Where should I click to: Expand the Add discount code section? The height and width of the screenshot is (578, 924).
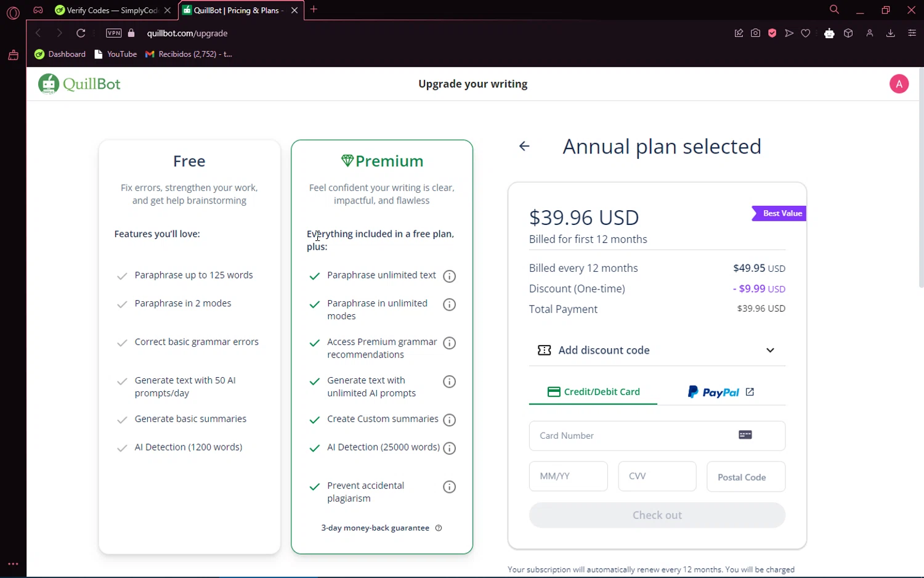point(657,350)
